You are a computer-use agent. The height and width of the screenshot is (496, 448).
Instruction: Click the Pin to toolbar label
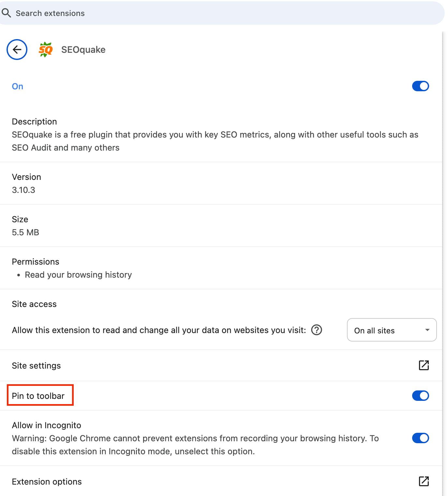(x=38, y=396)
